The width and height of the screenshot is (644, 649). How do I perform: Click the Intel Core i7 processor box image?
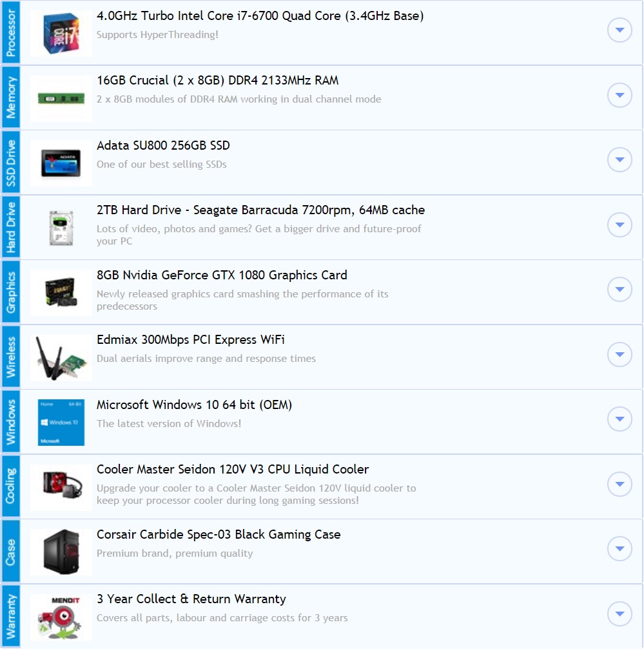[61, 33]
